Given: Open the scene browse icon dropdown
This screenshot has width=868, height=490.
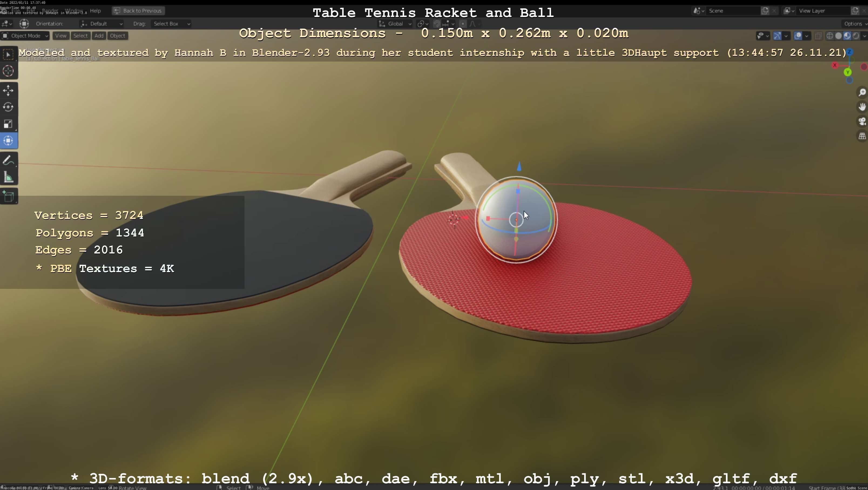Looking at the screenshot, I should pyautogui.click(x=698, y=11).
